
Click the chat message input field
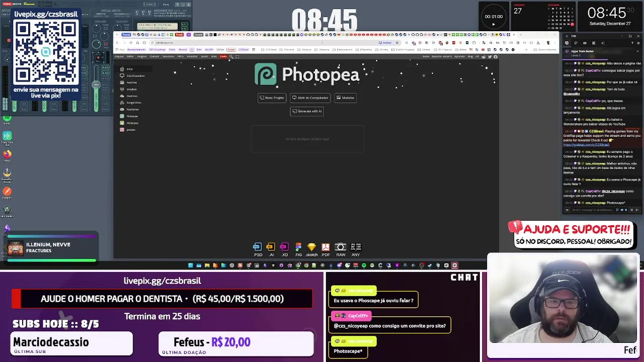point(592,210)
